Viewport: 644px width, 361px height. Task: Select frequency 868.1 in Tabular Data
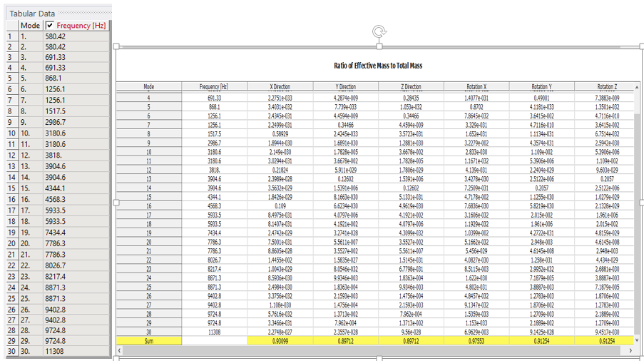[x=76, y=78]
